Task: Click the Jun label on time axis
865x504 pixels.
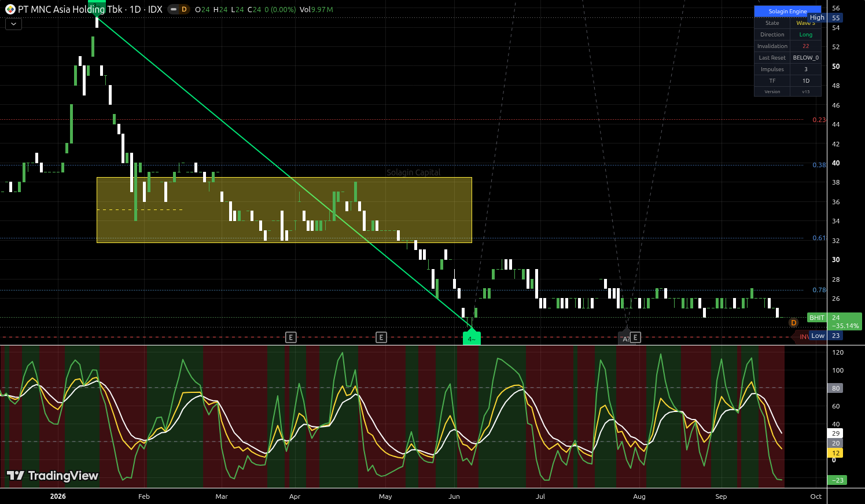Action: click(x=454, y=496)
